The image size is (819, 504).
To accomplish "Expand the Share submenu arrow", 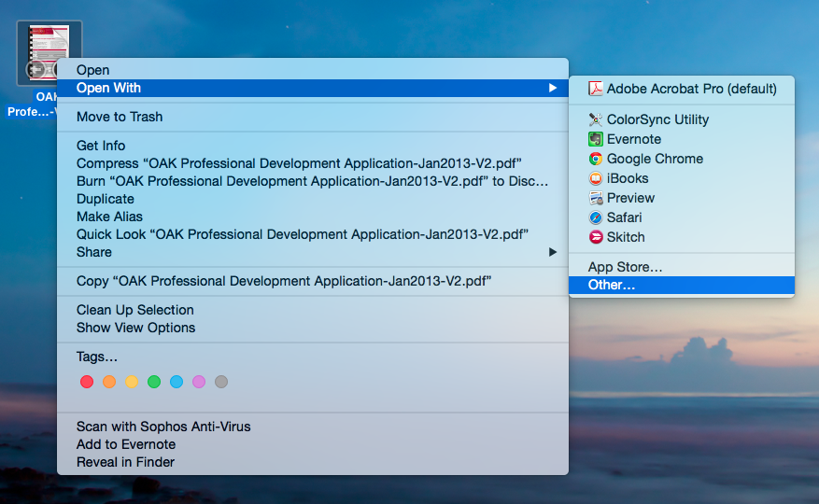I will (553, 252).
